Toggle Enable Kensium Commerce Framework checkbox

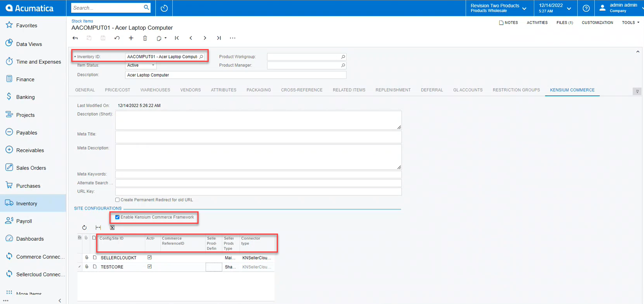[x=117, y=217]
